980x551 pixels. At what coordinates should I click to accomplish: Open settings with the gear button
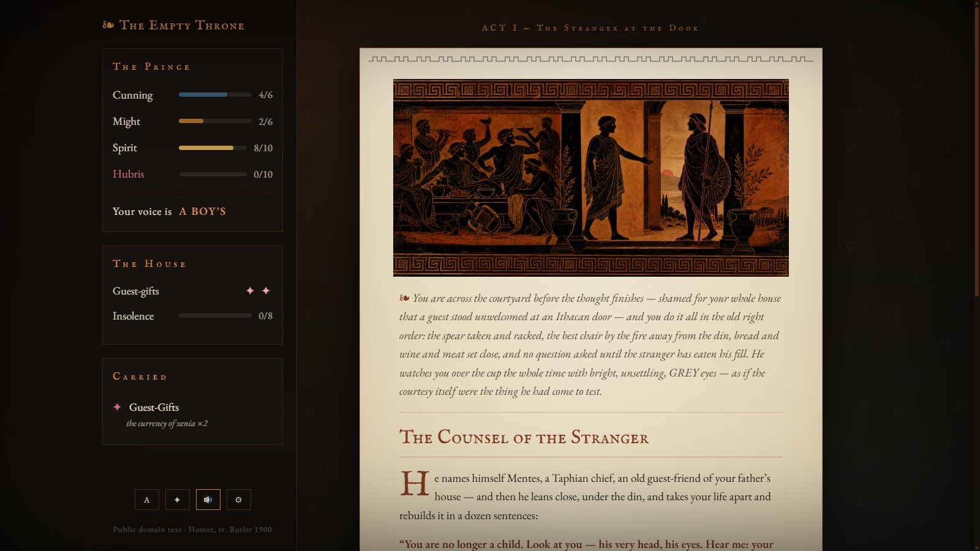click(x=239, y=500)
